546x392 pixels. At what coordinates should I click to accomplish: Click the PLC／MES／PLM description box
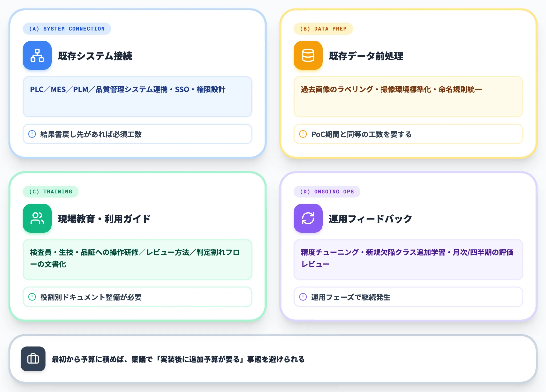click(138, 97)
